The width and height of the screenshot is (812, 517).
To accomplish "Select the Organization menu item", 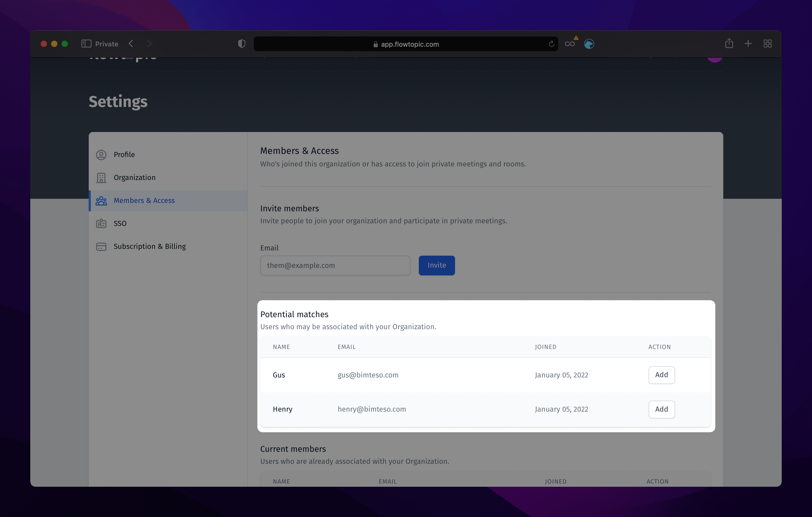I will tap(134, 177).
